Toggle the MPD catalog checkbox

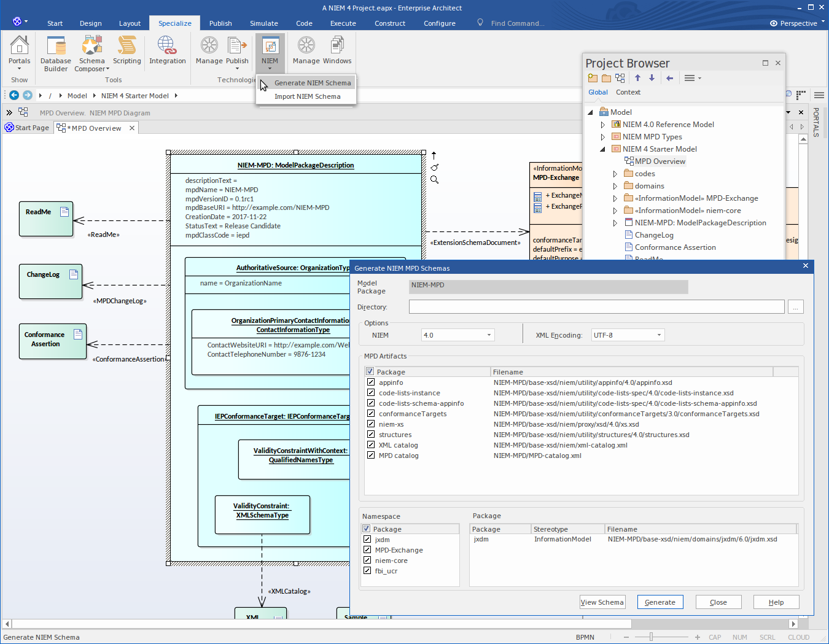(371, 456)
